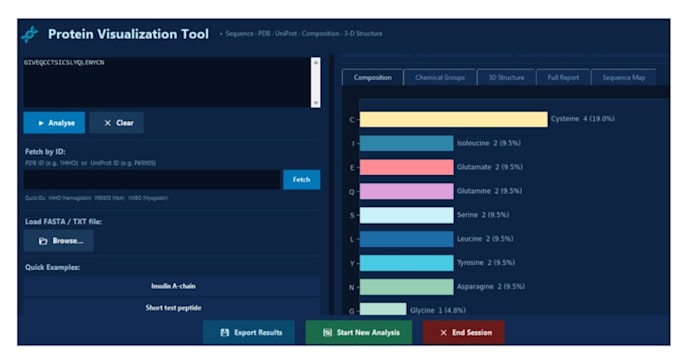This screenshot has height=362, width=680.
Task: Click the play icon on Analyse button
Action: [41, 123]
